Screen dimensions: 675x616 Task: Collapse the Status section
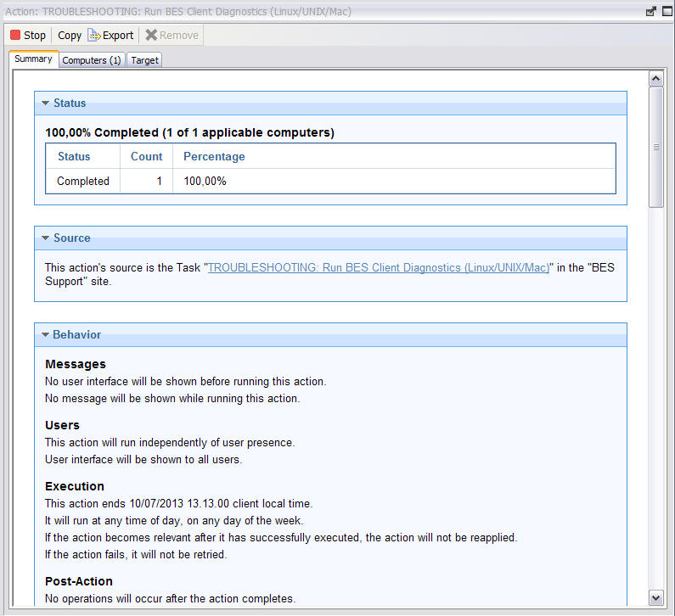click(x=46, y=104)
